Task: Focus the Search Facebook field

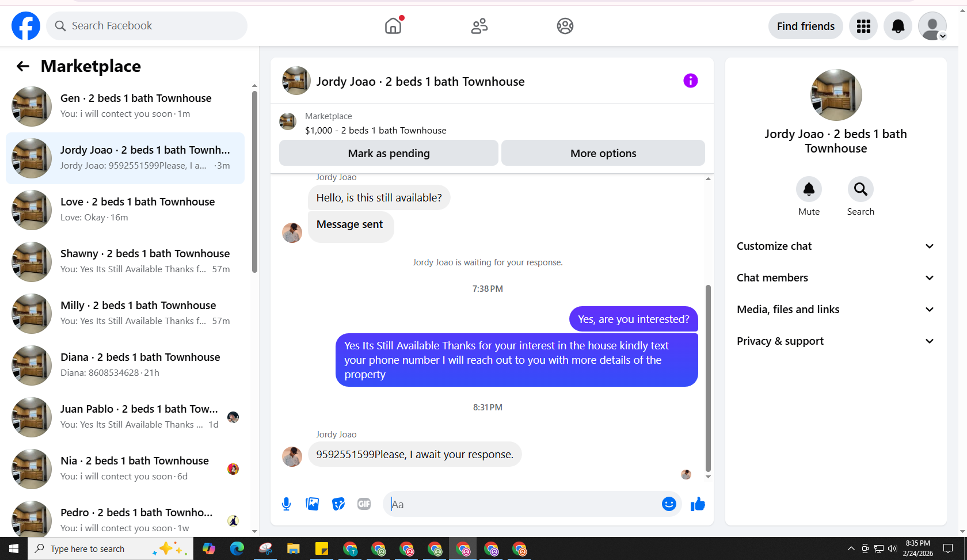Action: click(x=147, y=26)
